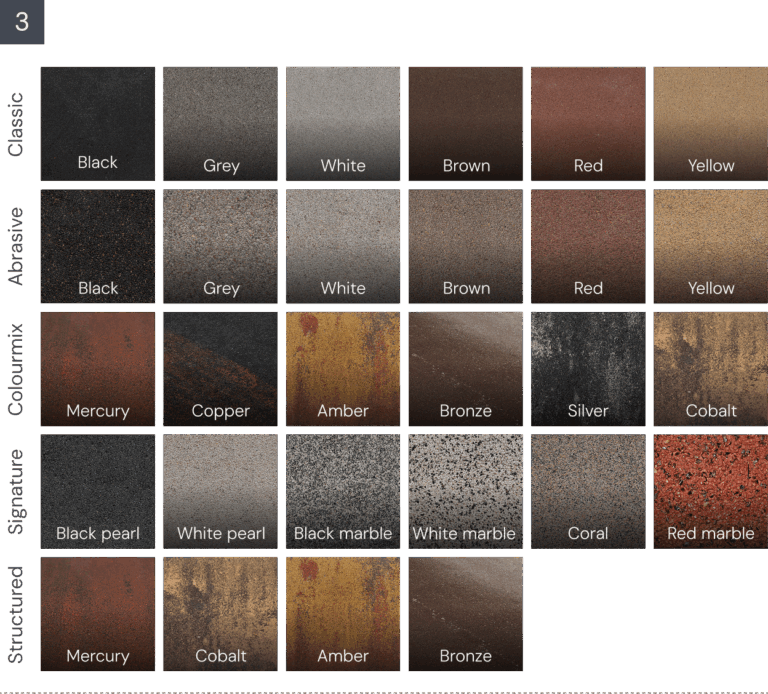This screenshot has height=694, width=768.
Task: Select the White pearl thumbnail
Action: tap(220, 492)
